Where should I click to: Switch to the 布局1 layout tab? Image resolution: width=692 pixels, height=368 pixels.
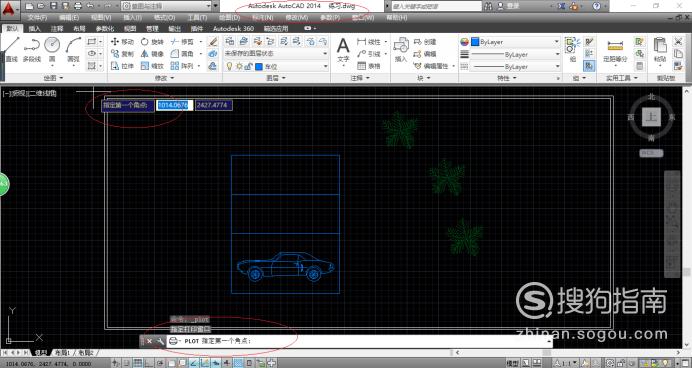pyautogui.click(x=62, y=353)
